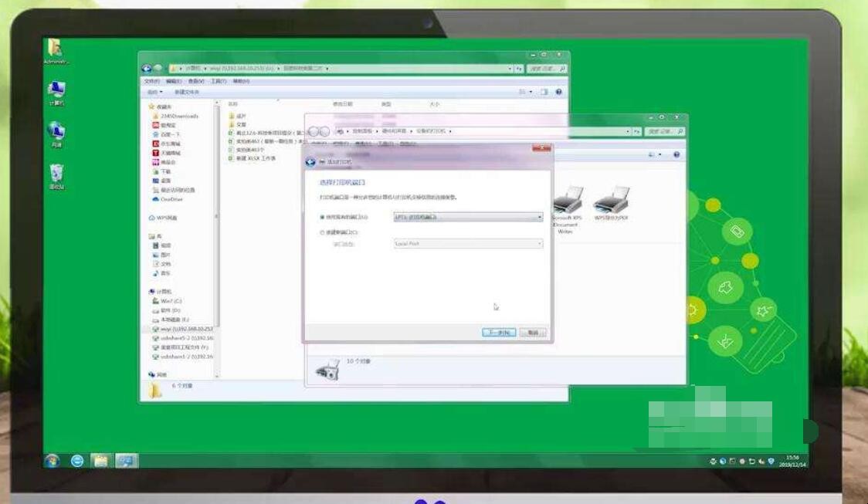Open the Local Port type dropdown
This screenshot has height=504, width=868.
coord(468,244)
